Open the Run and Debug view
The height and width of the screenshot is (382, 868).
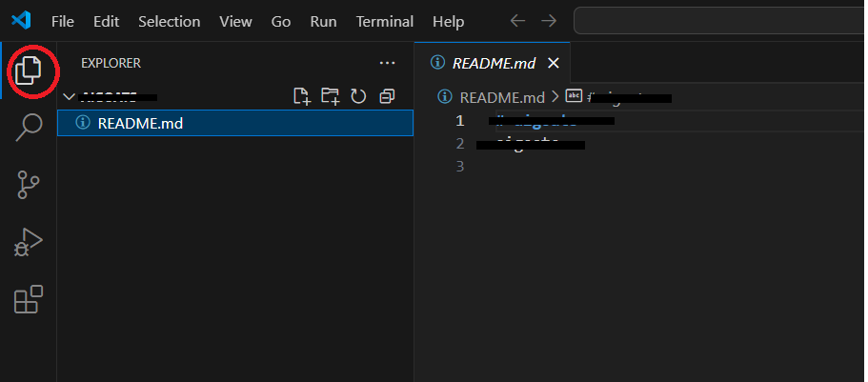29,243
